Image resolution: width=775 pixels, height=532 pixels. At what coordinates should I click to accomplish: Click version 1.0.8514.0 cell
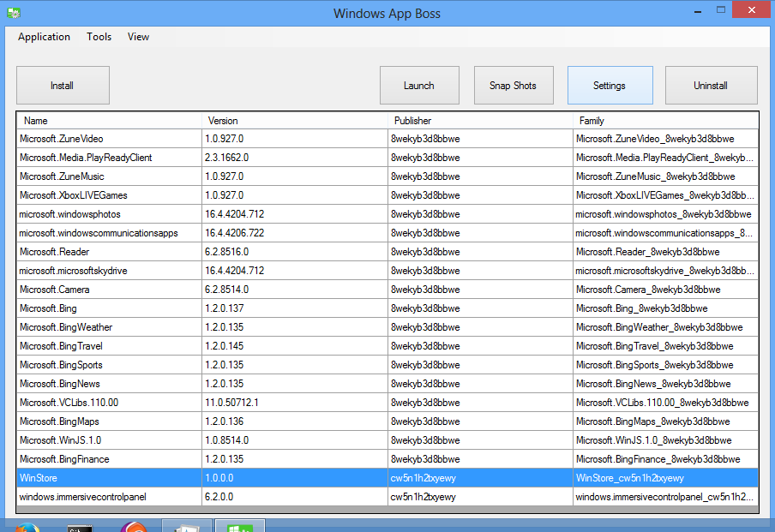point(295,440)
